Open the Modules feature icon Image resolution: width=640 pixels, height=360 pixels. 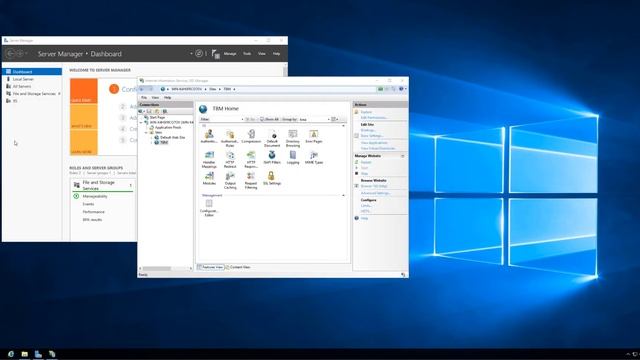209,178
